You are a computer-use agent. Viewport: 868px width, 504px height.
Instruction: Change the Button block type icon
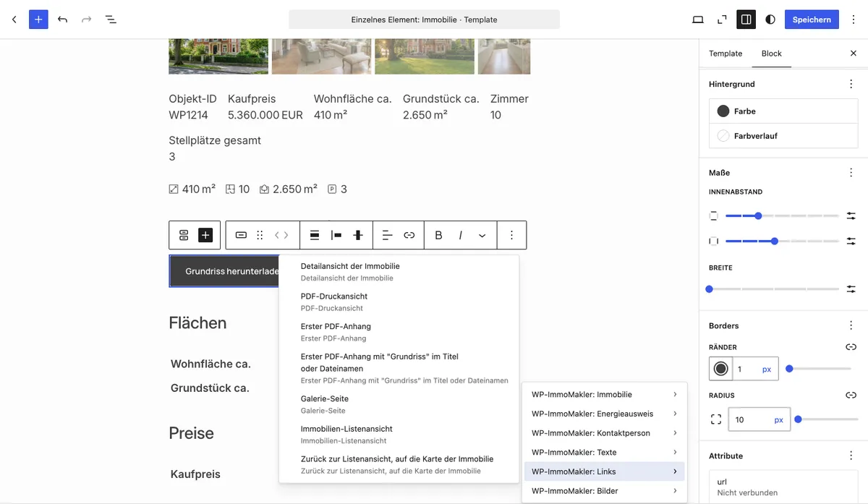tap(242, 235)
